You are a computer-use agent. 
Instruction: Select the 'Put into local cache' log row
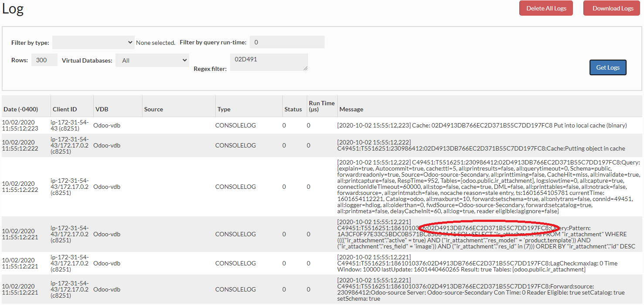(481, 125)
